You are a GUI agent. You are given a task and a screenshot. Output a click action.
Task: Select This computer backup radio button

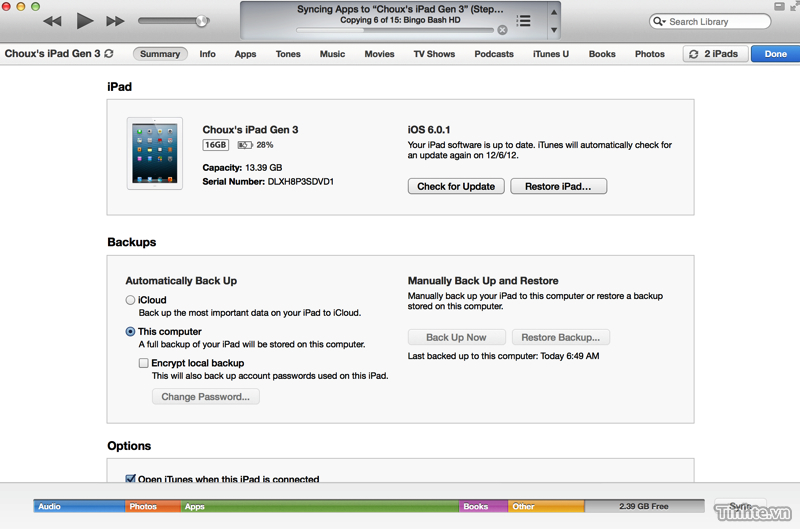(x=130, y=332)
